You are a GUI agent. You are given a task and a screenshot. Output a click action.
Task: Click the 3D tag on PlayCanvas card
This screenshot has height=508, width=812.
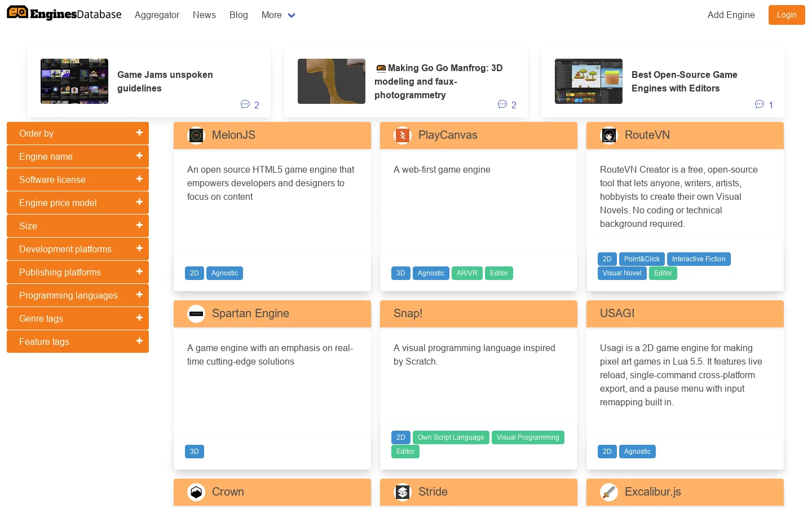401,273
